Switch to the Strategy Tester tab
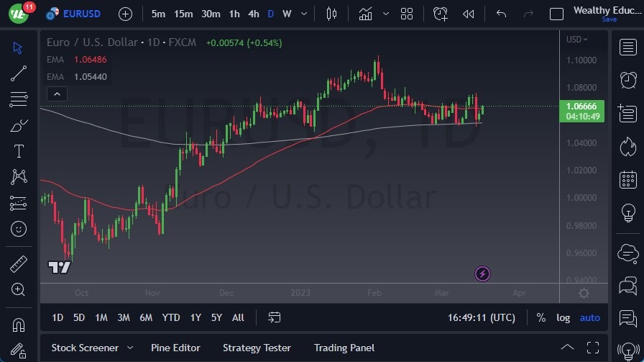Image resolution: width=644 pixels, height=362 pixels. [257, 348]
